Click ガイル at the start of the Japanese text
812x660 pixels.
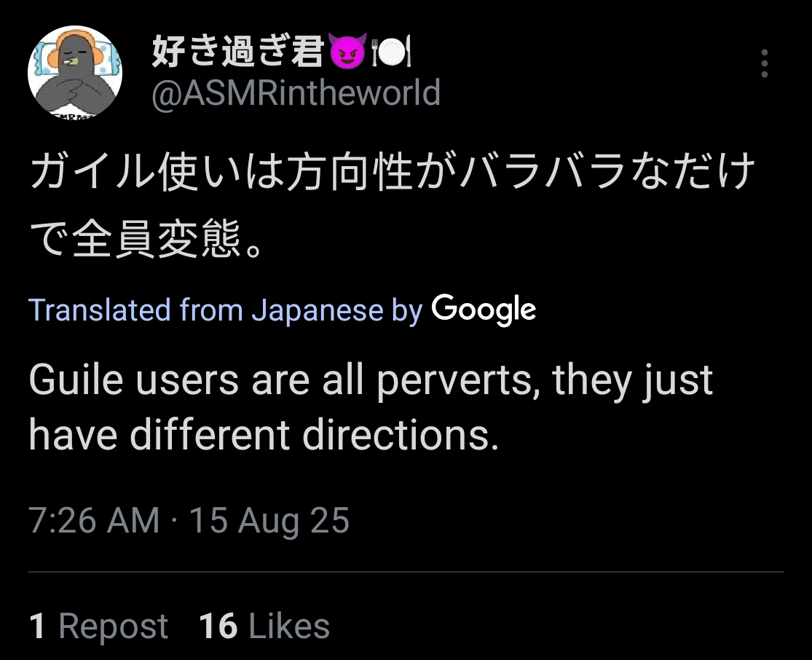click(85, 174)
